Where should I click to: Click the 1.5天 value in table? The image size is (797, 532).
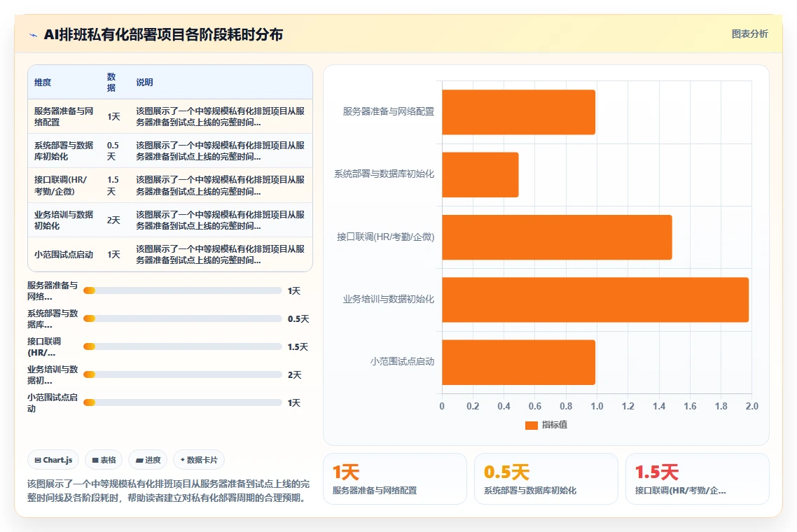[113, 185]
